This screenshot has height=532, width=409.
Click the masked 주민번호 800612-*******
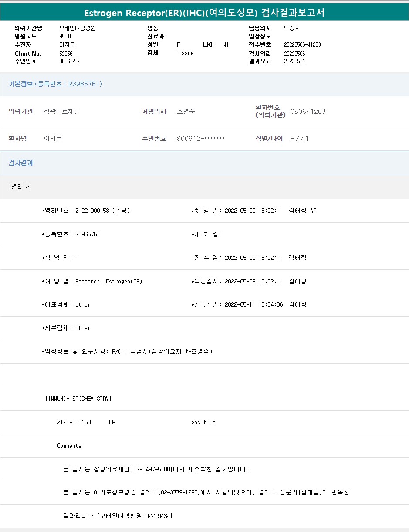tap(201, 139)
